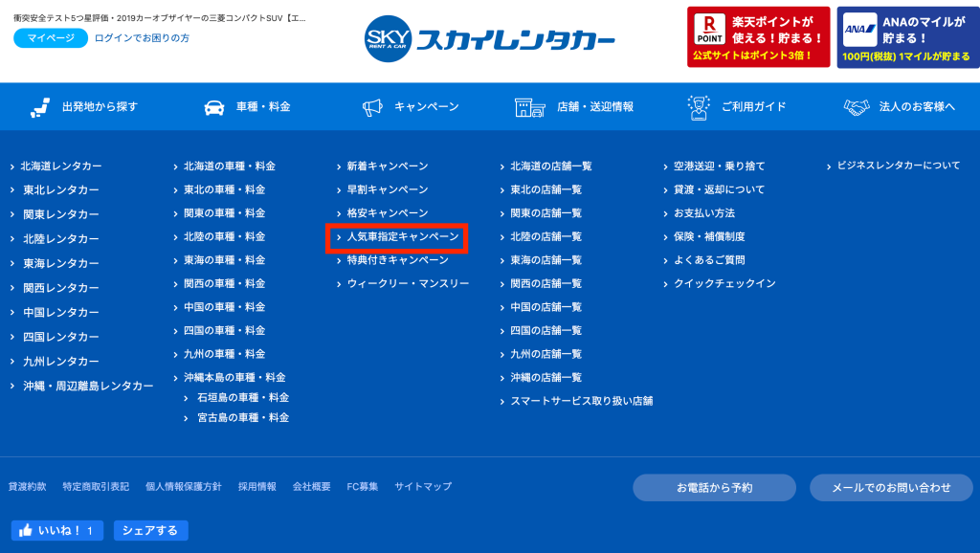Open 沖縄本島の車種・料金 link

[234, 377]
